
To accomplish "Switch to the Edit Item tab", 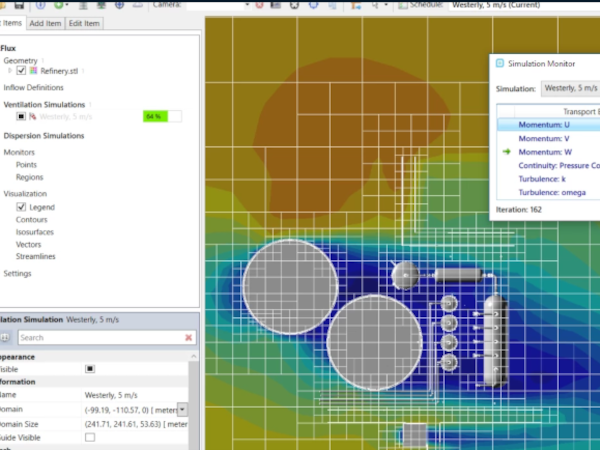I will click(x=84, y=23).
